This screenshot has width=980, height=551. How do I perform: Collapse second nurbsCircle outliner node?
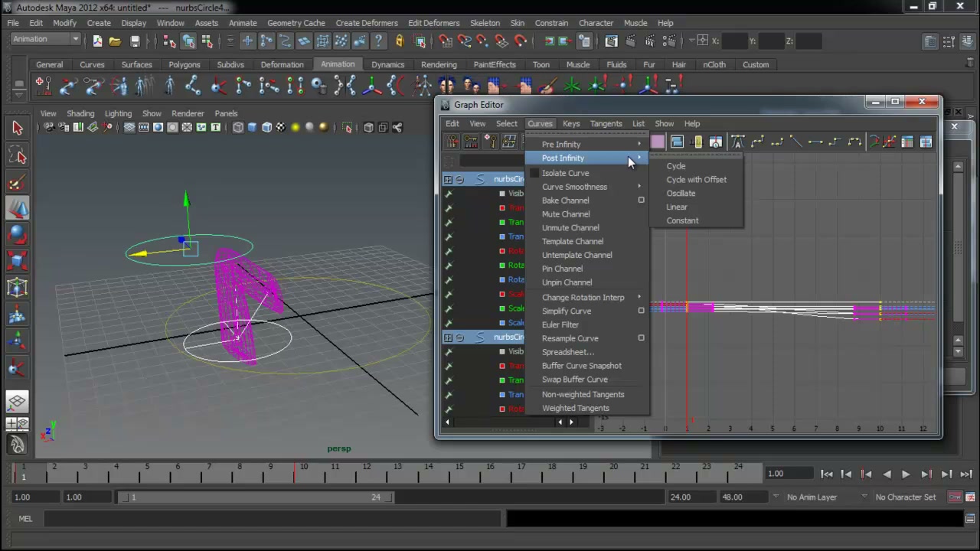460,338
